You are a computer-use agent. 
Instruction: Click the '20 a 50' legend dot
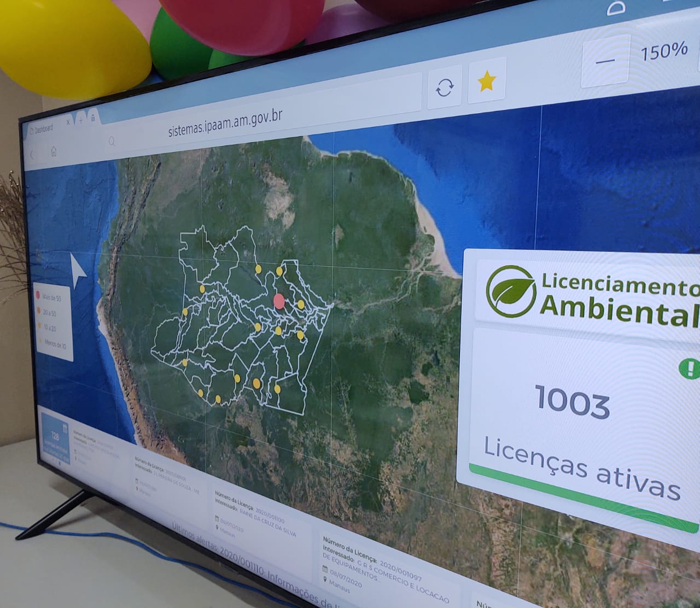[38, 311]
